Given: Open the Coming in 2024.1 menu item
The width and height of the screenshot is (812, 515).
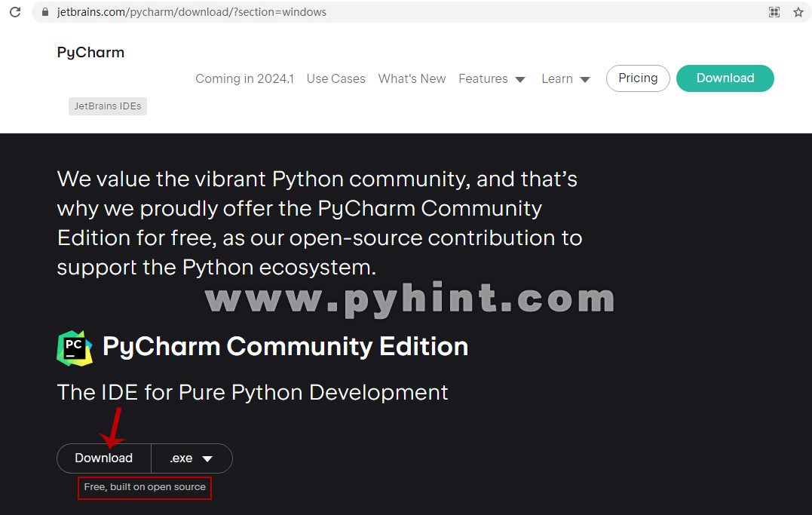Looking at the screenshot, I should tap(244, 78).
